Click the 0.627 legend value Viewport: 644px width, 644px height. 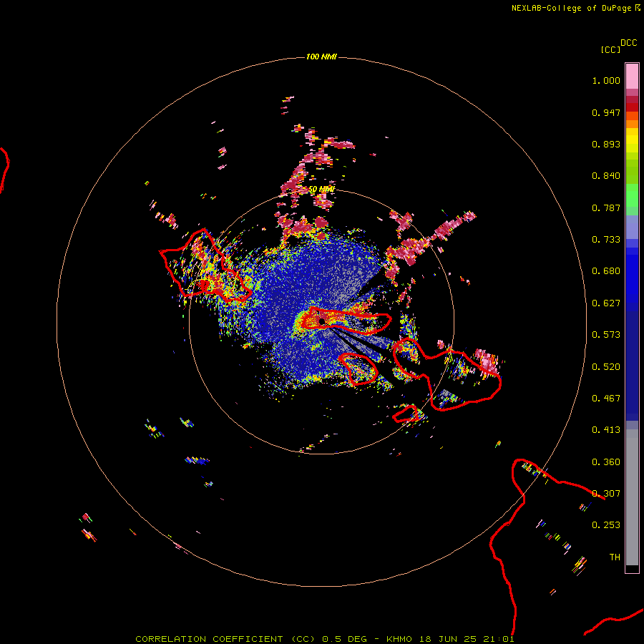click(x=606, y=303)
